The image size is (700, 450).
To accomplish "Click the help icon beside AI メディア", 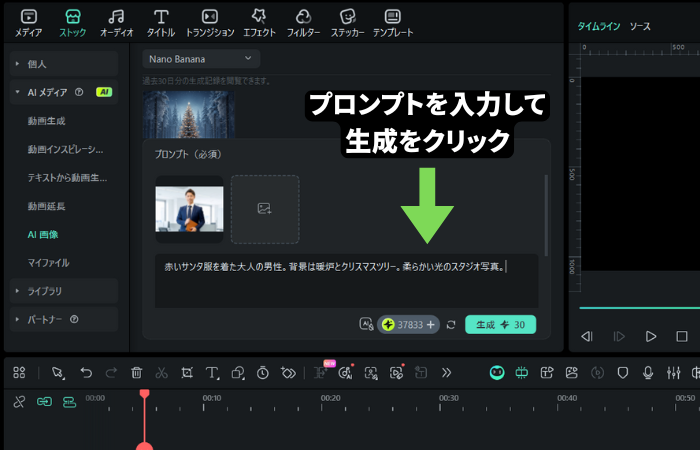I will (x=79, y=92).
